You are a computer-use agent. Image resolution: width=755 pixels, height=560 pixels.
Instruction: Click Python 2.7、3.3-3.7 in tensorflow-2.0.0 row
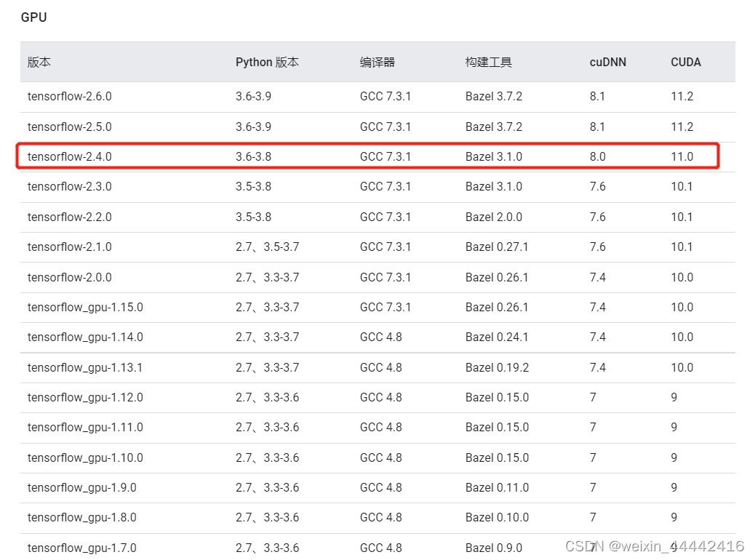coord(267,277)
